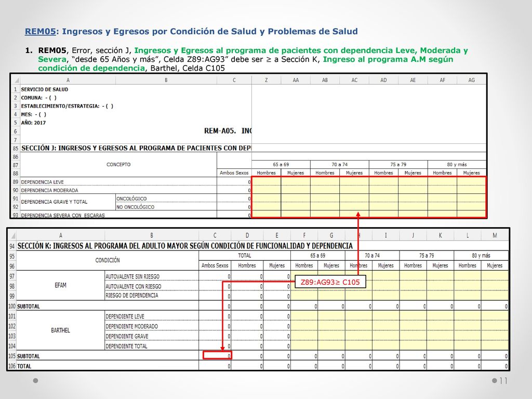The height and width of the screenshot is (399, 532).
Task: Select row 100 header
Action: [x=12, y=307]
